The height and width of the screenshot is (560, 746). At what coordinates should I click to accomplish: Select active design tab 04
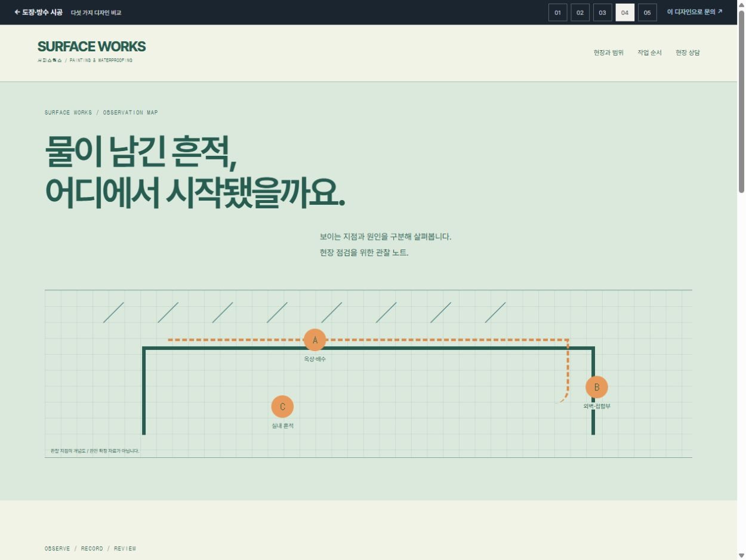click(x=625, y=13)
